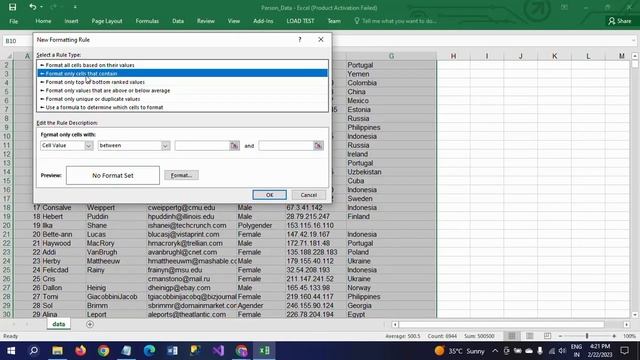
Task: Open the Review tab
Action: pos(206,21)
